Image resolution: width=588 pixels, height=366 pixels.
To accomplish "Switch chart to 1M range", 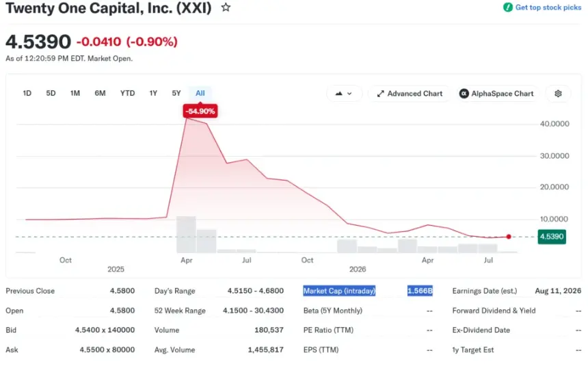I will coord(75,93).
